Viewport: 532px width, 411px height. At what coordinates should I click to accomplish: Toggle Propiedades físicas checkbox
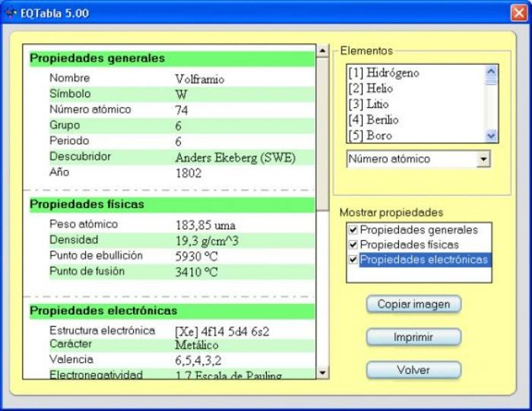[353, 245]
